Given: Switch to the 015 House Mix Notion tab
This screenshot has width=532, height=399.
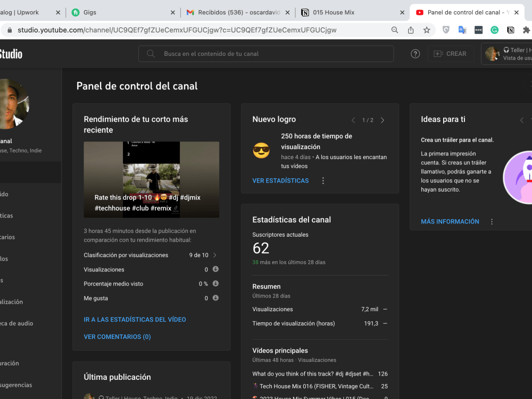Looking at the screenshot, I should (x=352, y=12).
